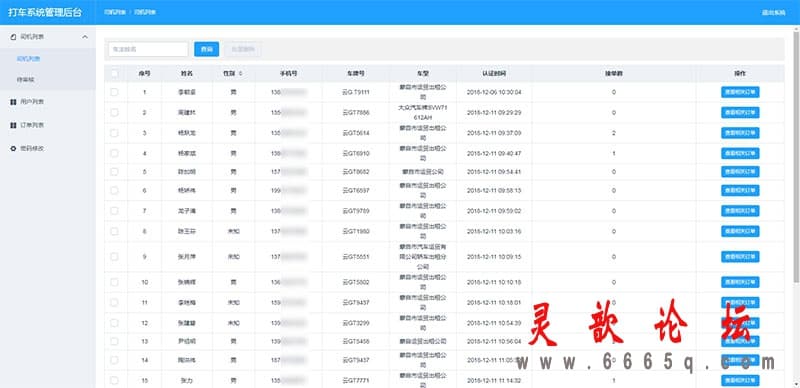Check the box for row 5

point(114,172)
